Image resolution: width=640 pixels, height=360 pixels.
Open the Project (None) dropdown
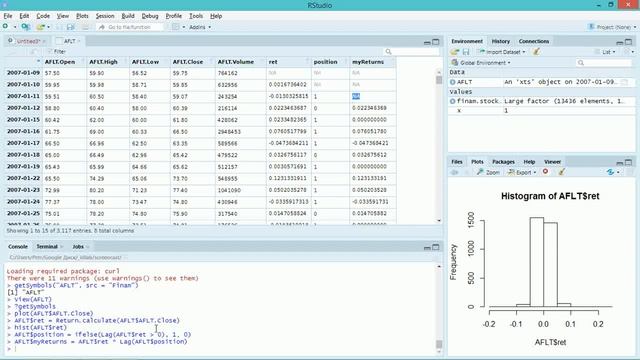coord(612,27)
